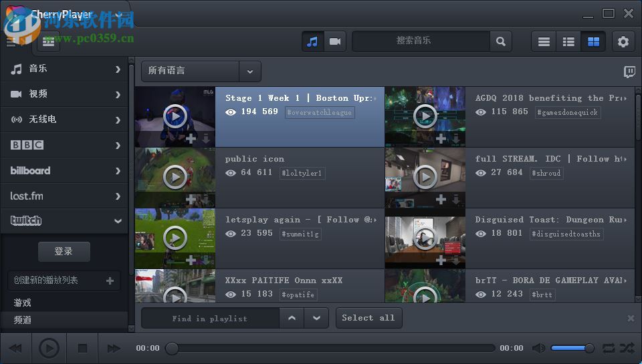The image size is (642, 364).
Task: Start playback with the play button
Action: pyautogui.click(x=49, y=349)
